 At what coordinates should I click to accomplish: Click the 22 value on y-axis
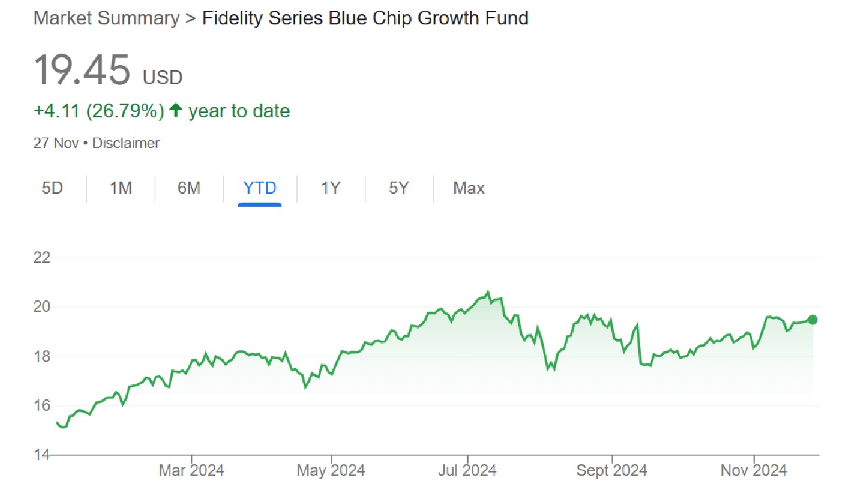pyautogui.click(x=42, y=258)
